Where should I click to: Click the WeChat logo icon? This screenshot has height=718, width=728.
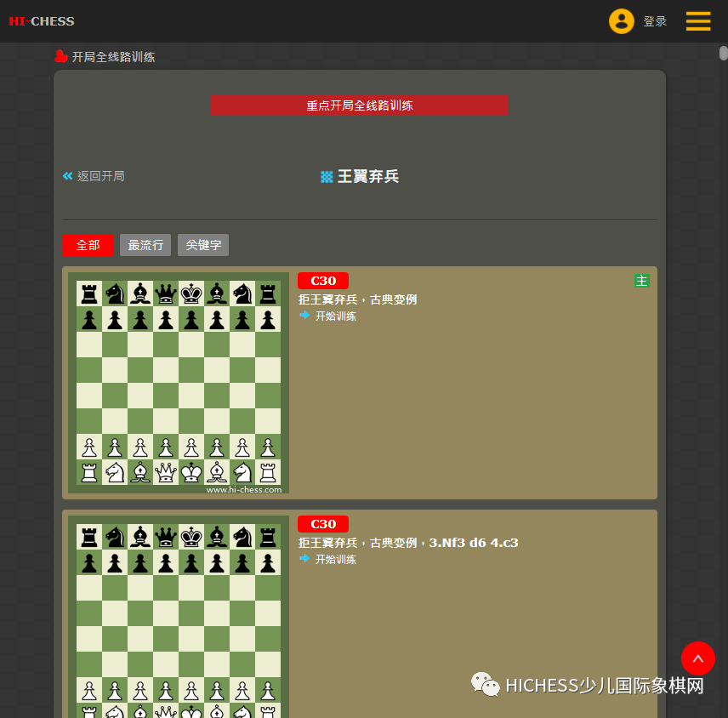click(x=485, y=684)
